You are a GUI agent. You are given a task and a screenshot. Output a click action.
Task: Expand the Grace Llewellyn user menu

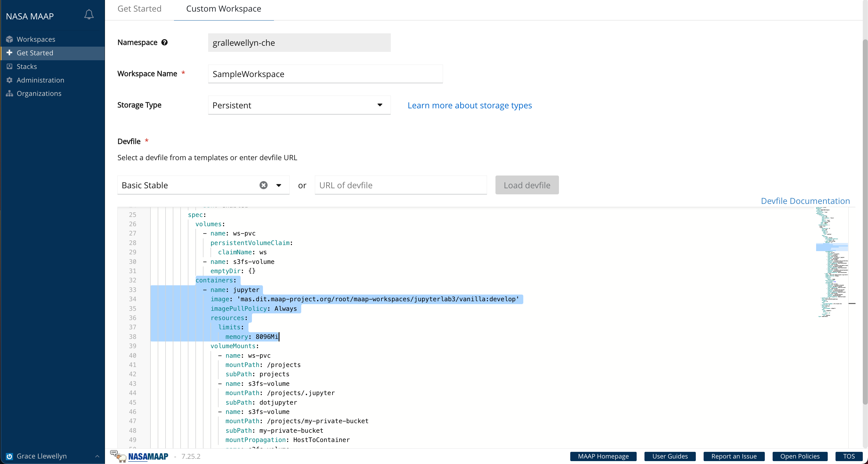pyautogui.click(x=52, y=456)
